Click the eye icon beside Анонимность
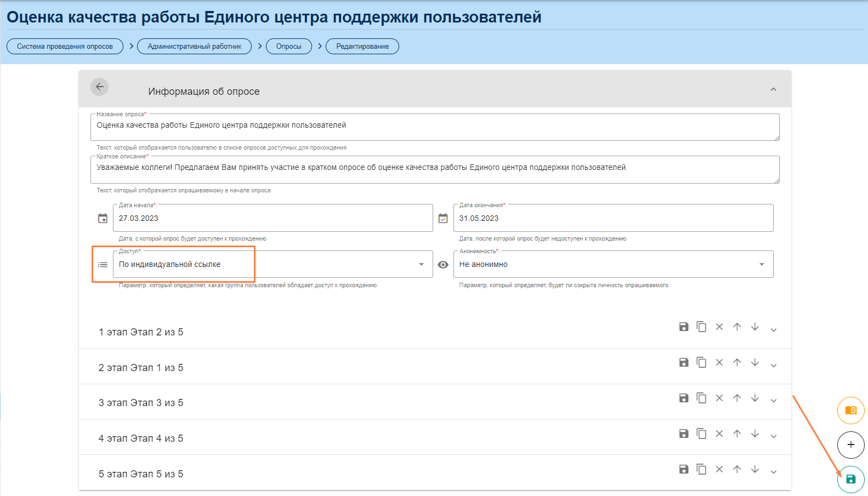The width and height of the screenshot is (868, 496). (443, 265)
